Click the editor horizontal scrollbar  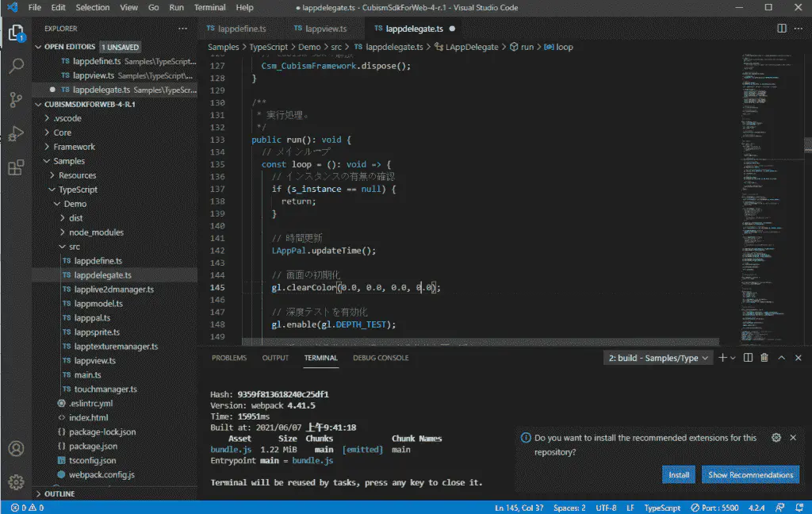tap(480, 342)
